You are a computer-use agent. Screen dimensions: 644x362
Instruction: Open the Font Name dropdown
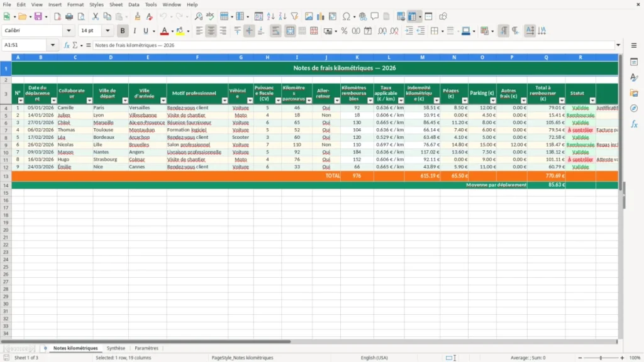tap(69, 31)
